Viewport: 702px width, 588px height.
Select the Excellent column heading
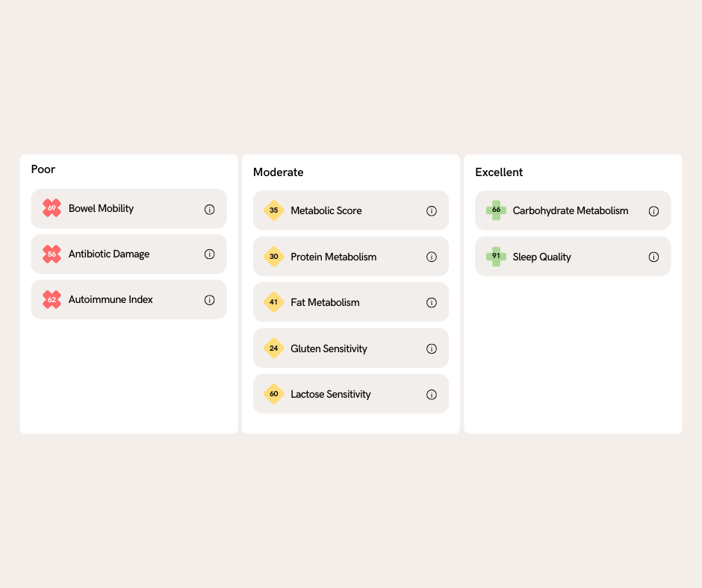[499, 172]
